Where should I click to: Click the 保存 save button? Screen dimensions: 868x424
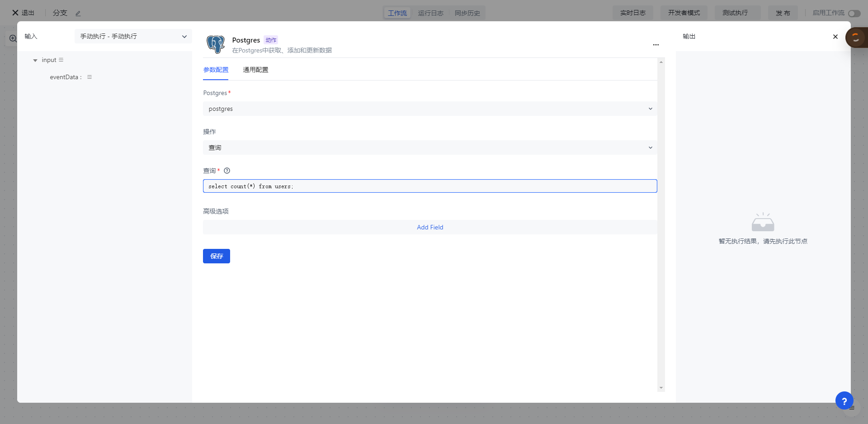[216, 256]
